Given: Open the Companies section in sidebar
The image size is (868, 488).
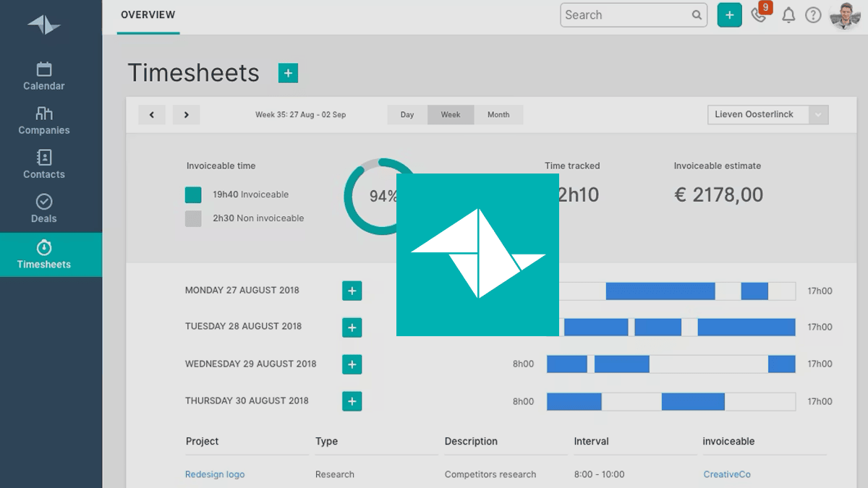Looking at the screenshot, I should (44, 121).
